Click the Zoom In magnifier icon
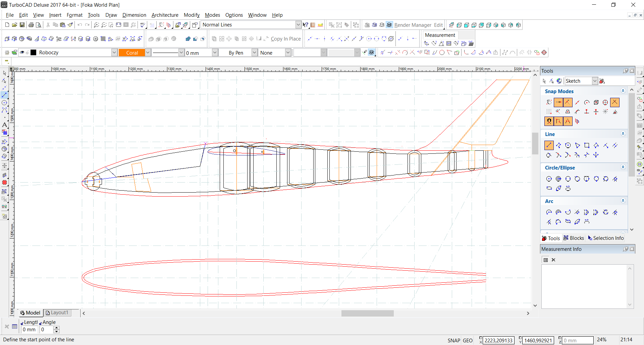The image size is (644, 345). click(x=96, y=25)
